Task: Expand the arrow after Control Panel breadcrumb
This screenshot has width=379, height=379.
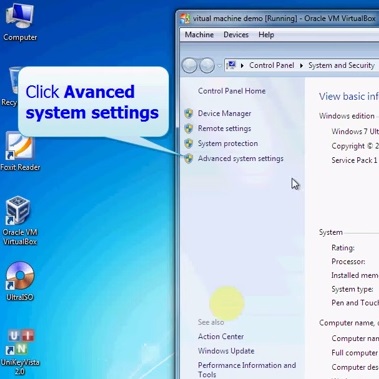Action: coord(301,66)
